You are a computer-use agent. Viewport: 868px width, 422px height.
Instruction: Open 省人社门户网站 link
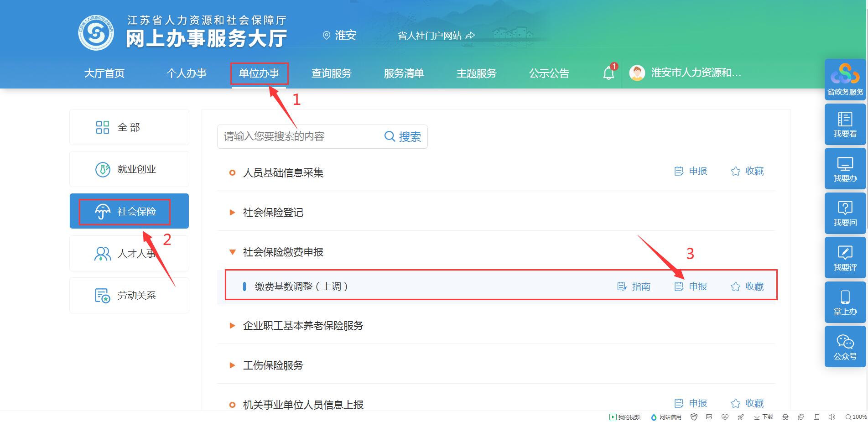click(436, 36)
